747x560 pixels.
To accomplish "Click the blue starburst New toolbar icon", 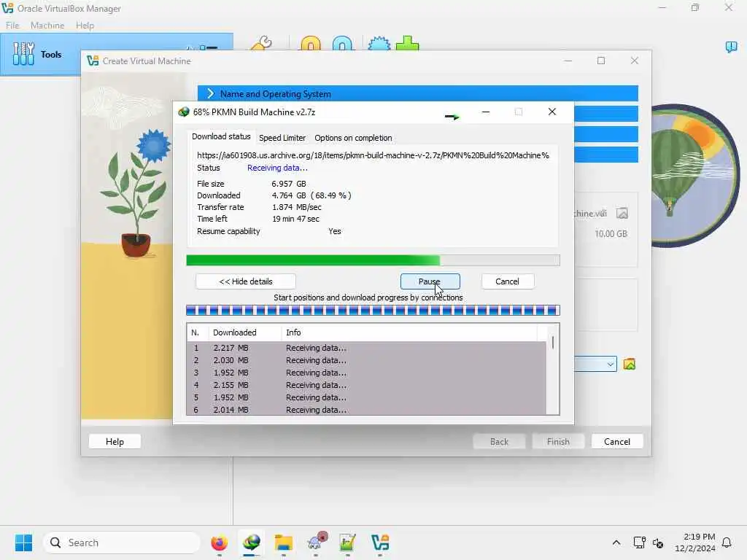I will (379, 43).
